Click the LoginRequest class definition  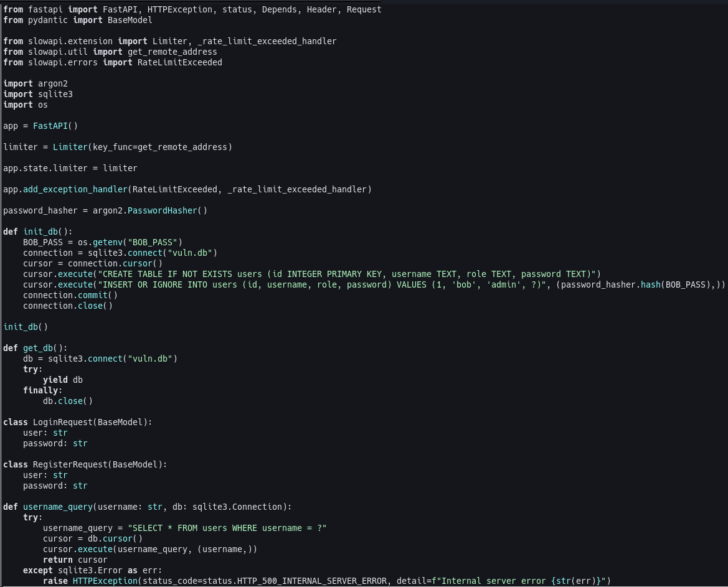[x=78, y=422]
